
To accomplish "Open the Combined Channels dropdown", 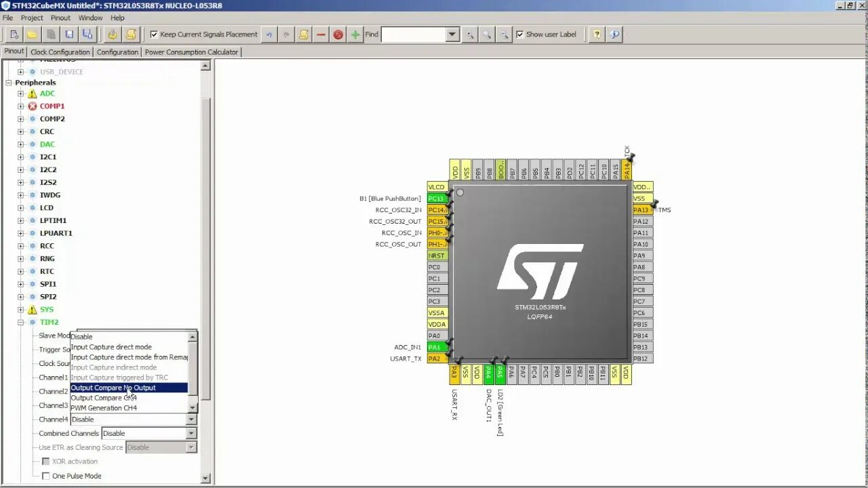I will pos(149,433).
